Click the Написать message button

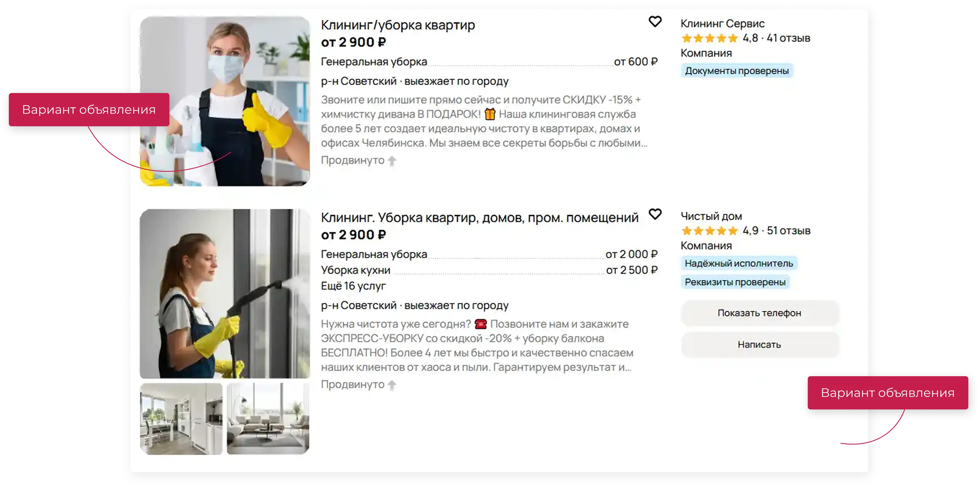pos(760,344)
